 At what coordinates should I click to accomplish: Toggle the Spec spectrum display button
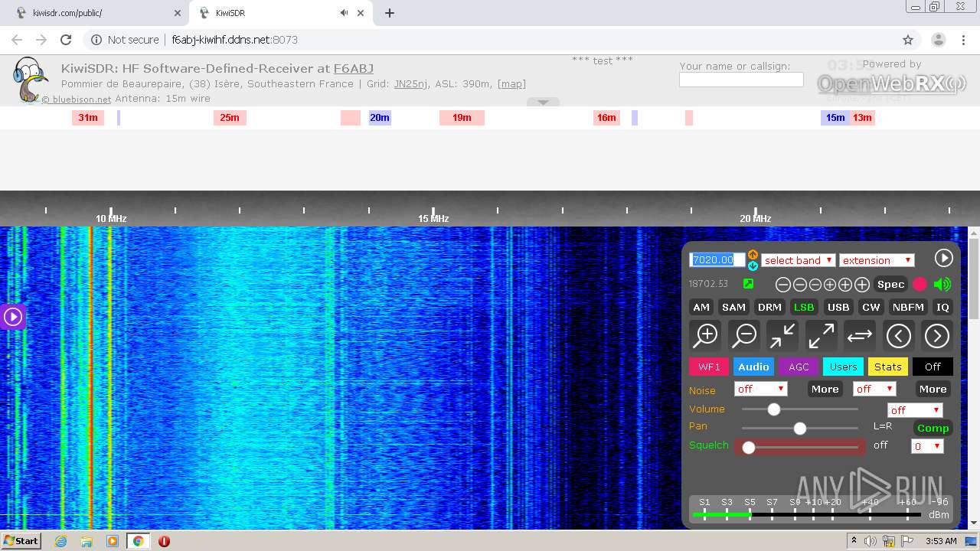click(890, 284)
